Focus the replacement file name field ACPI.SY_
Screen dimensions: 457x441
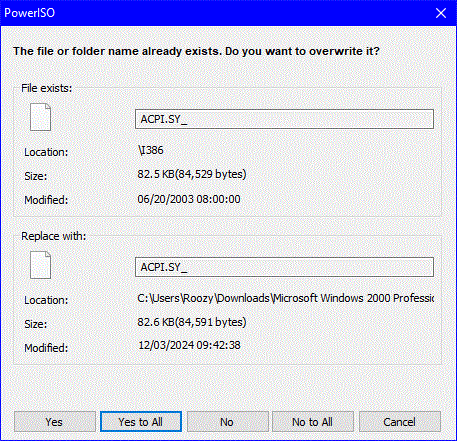284,267
